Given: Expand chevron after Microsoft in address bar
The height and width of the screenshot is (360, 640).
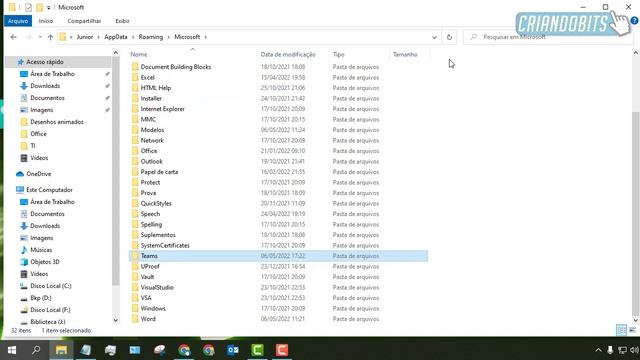Looking at the screenshot, I should (x=206, y=37).
